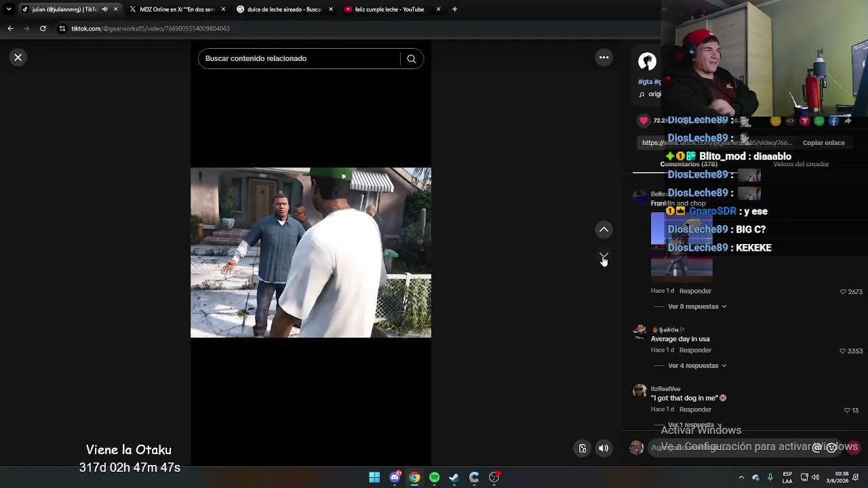Open the browser tab search dropdown
The height and width of the screenshot is (488, 868).
coord(9,9)
